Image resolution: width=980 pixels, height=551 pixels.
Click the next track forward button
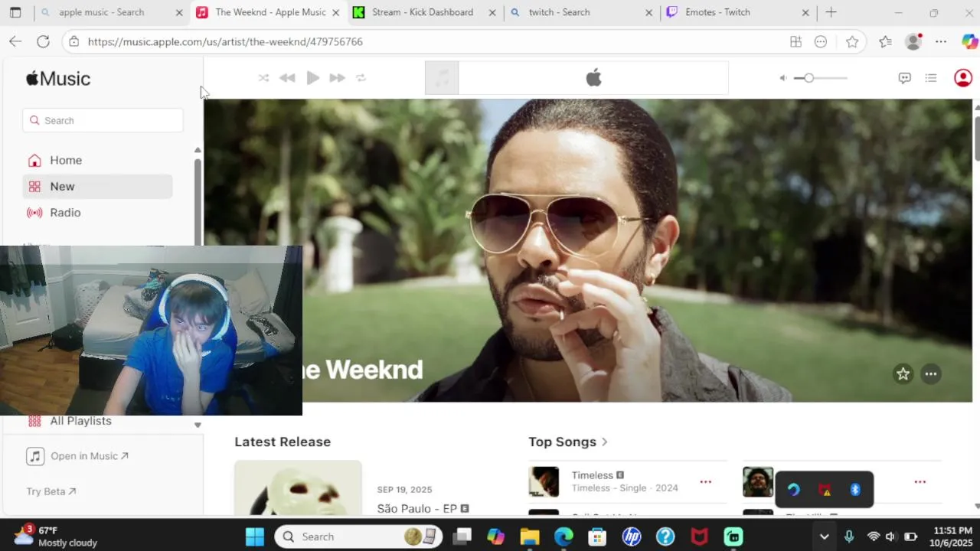337,78
